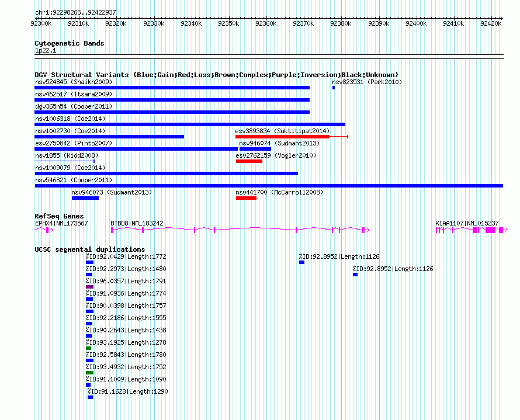This screenshot has height=420, width=520.
Task: Open the nsv946073 (Sudmant2013) short gain bar
Action: [x=85, y=198]
